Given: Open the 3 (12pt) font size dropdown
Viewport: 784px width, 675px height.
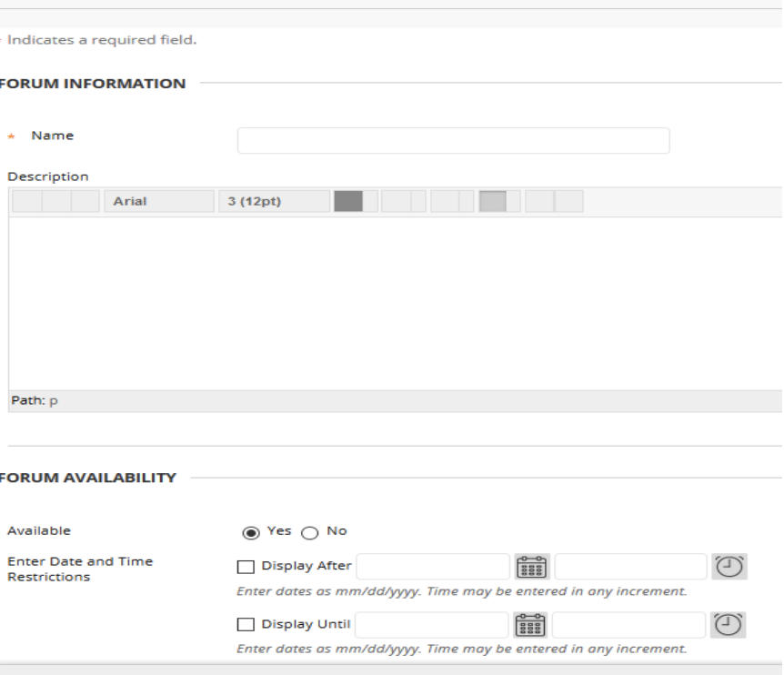Looking at the screenshot, I should (x=274, y=201).
